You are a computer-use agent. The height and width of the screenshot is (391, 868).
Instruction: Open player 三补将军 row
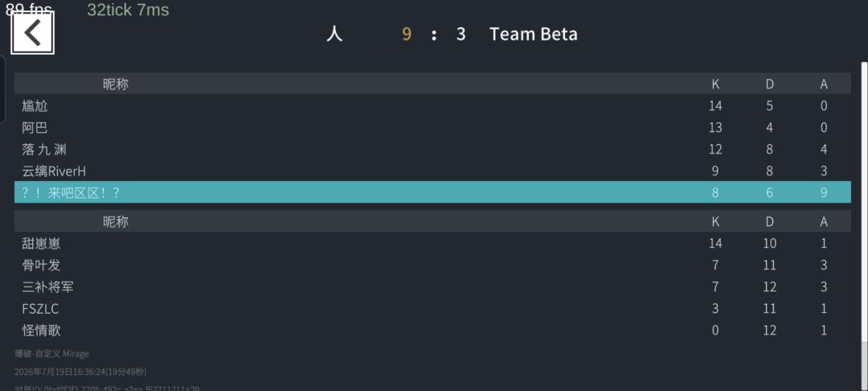(x=432, y=287)
